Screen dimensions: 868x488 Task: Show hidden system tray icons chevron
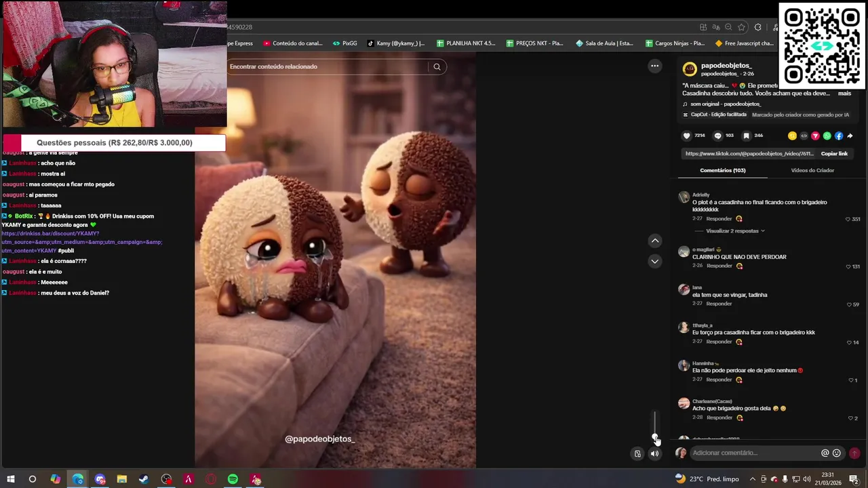[752, 479]
